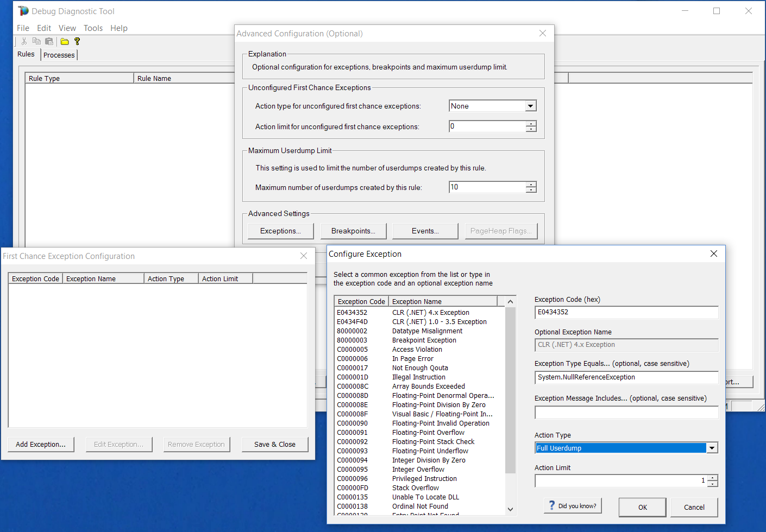Click the Exception Type Equals input field
Viewport: 766px width, 532px height.
pyautogui.click(x=626, y=377)
